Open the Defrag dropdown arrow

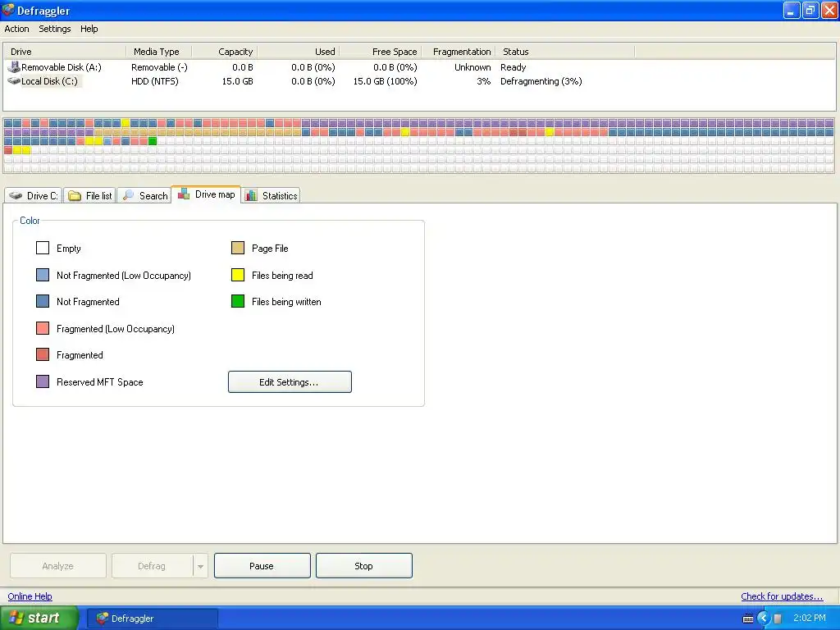point(200,566)
